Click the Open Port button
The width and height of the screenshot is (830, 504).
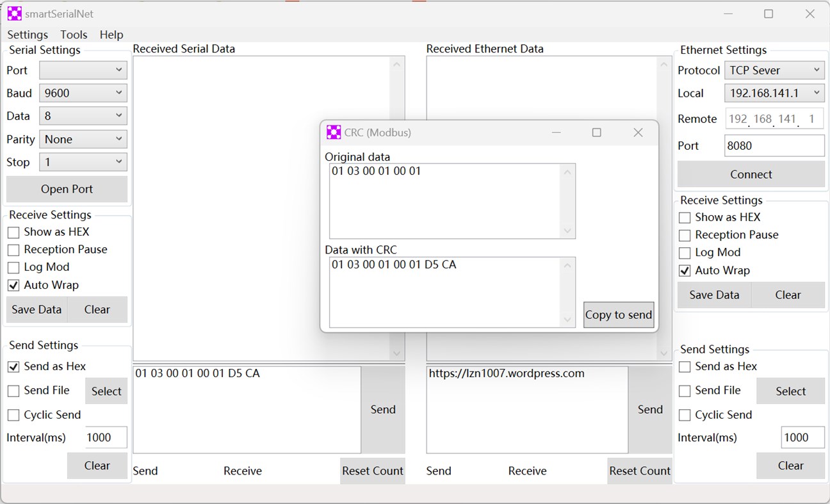(x=67, y=189)
